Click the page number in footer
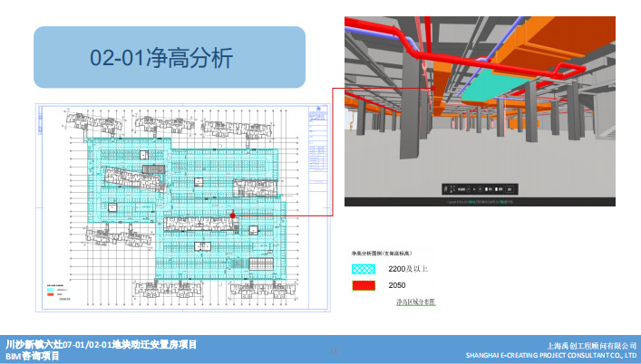 [334, 350]
